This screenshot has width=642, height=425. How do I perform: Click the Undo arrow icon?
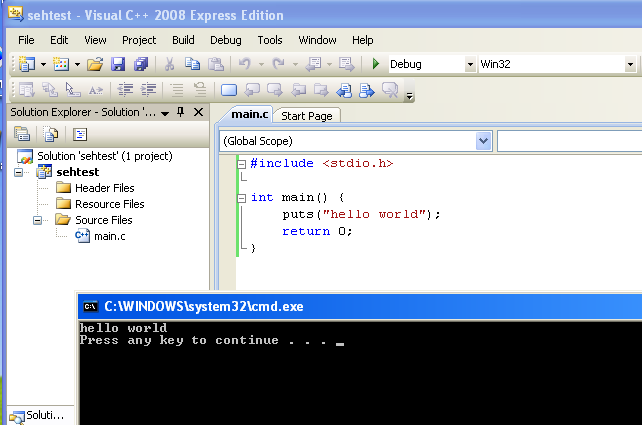click(244, 64)
